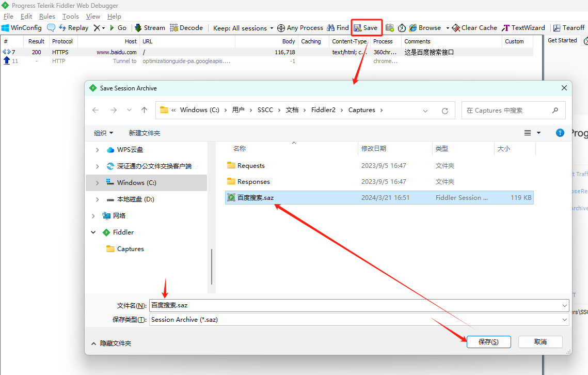Viewport: 588px width, 375px height.
Task: Open Find sessions binoculars
Action: point(338,28)
